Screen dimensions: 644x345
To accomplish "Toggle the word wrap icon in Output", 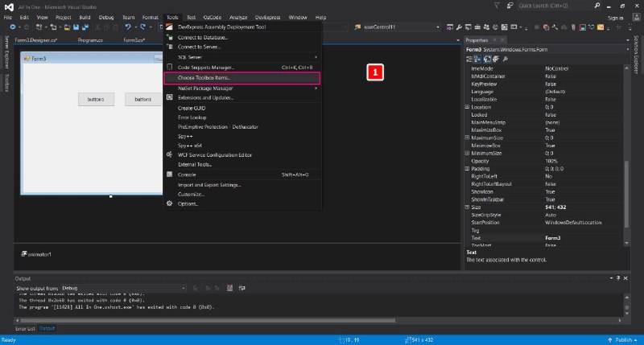I will [242, 288].
